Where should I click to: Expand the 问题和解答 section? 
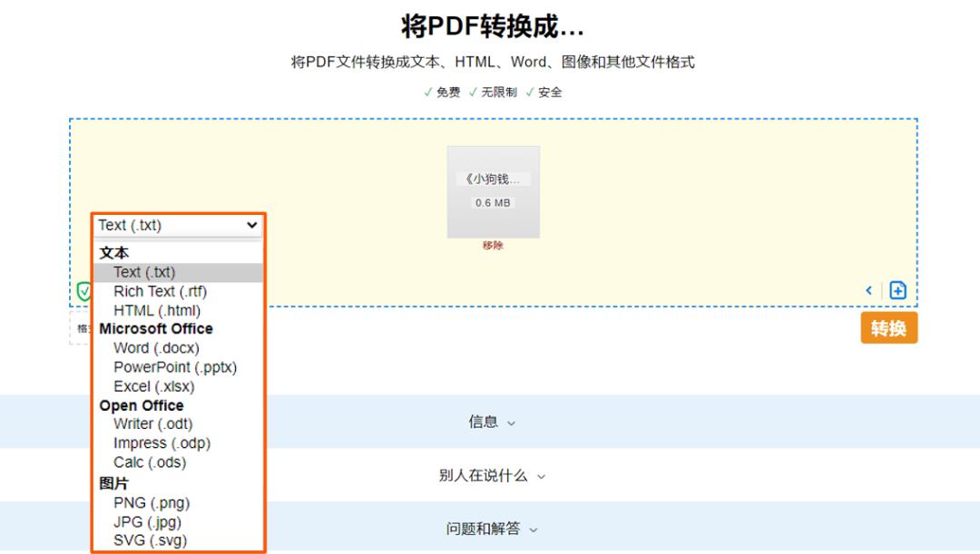[491, 529]
